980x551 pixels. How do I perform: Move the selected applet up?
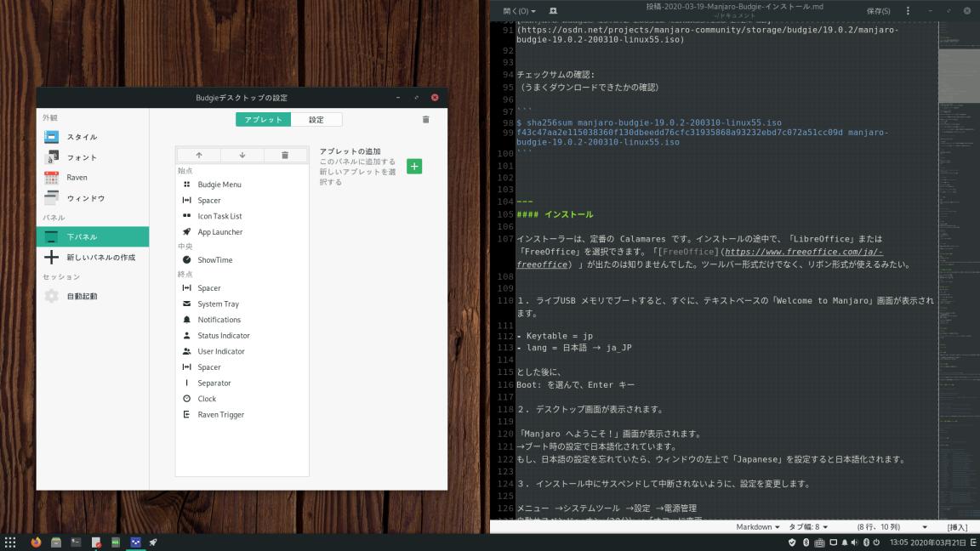pyautogui.click(x=199, y=155)
